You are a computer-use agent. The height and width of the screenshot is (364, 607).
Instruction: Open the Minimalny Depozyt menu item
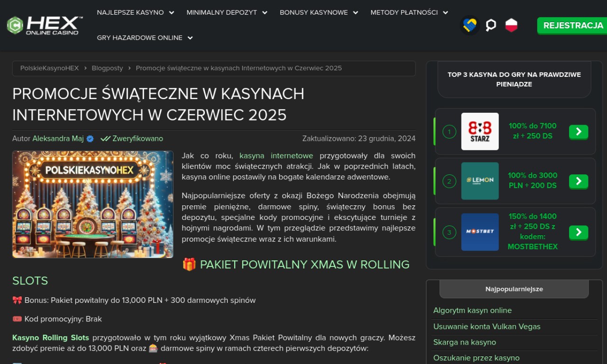222,13
